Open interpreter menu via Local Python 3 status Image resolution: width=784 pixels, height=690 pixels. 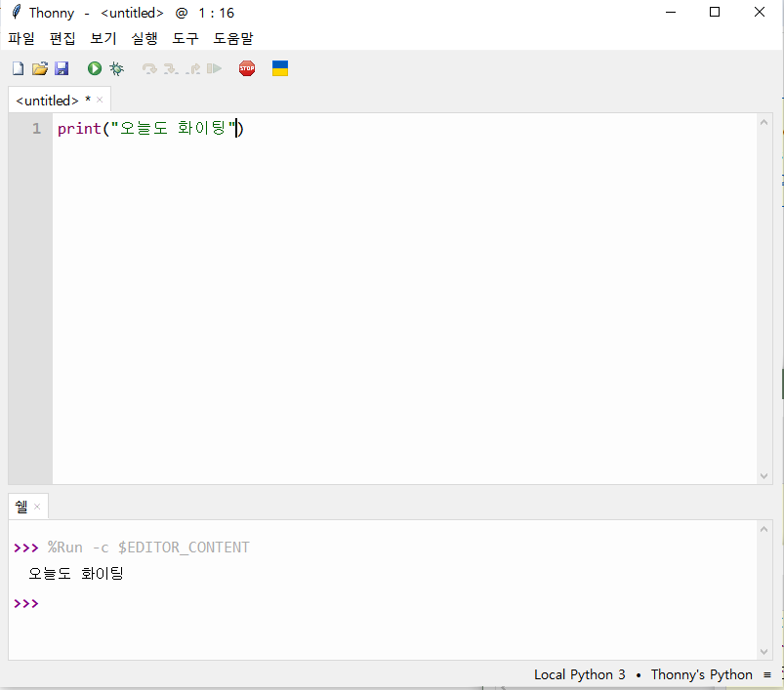[580, 674]
